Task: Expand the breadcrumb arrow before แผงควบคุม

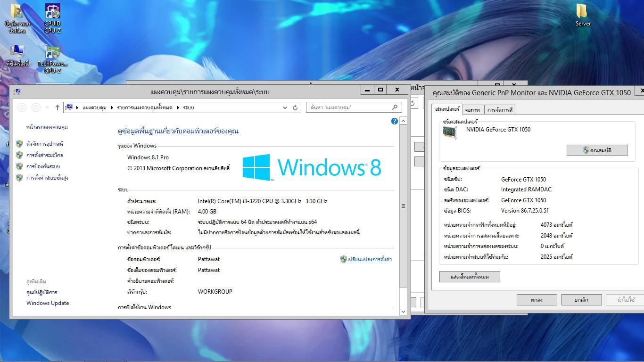Action: (77, 107)
